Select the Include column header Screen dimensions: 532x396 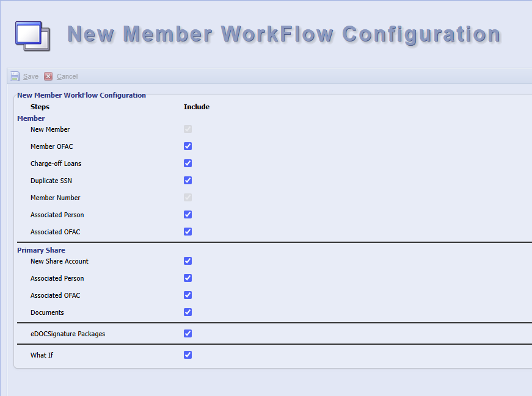click(x=197, y=106)
